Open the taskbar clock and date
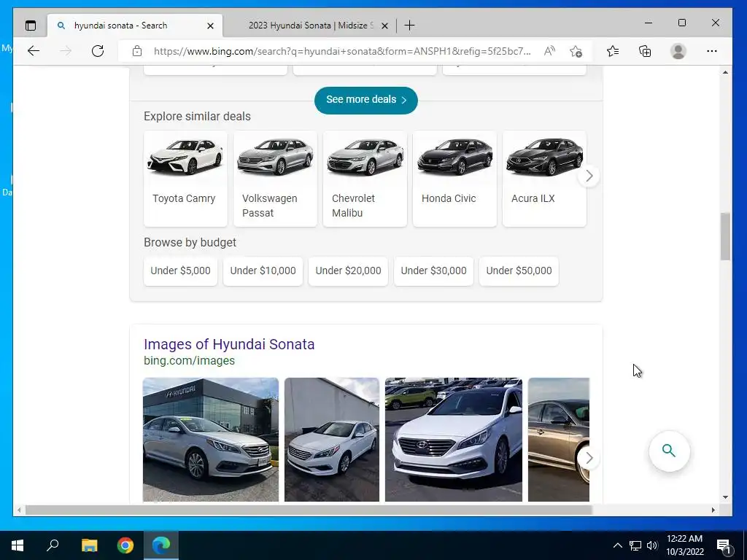747x560 pixels. click(x=684, y=545)
